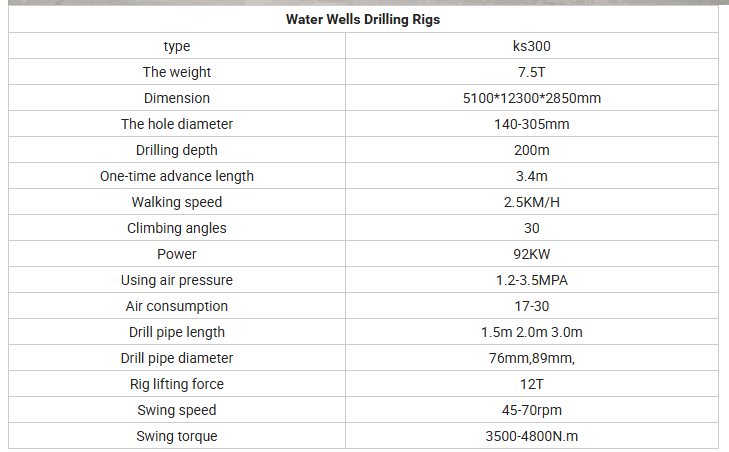Screen dimensions: 729x452
Task: Click the Using air pressure label
Action: click(177, 280)
